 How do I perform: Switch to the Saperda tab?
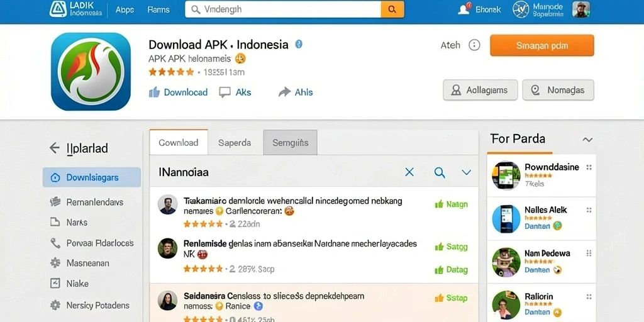coord(235,143)
